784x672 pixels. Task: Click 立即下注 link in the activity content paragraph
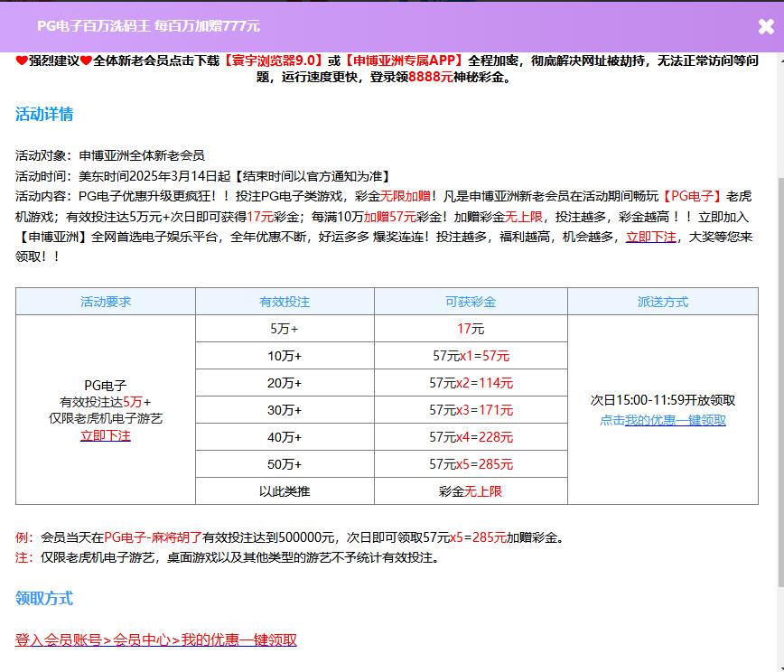pyautogui.click(x=650, y=237)
